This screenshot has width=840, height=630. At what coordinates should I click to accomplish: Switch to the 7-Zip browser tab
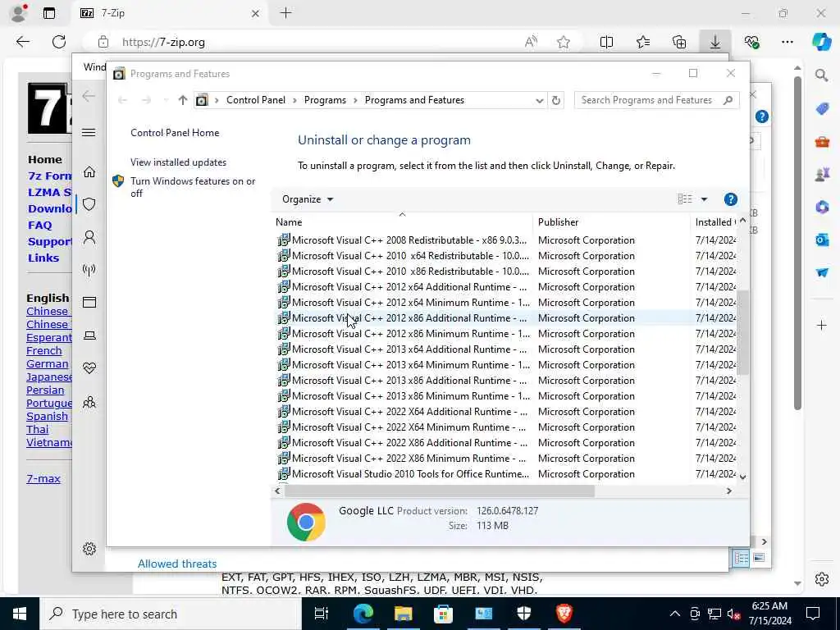tap(169, 13)
